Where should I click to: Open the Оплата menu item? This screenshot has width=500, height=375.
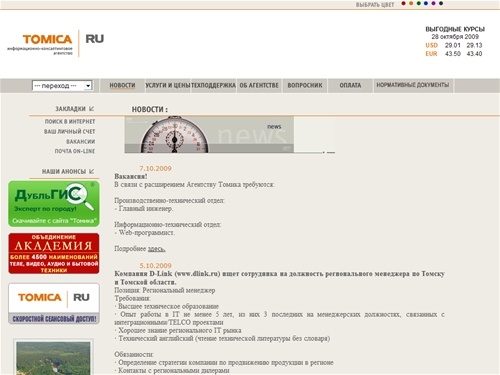tap(350, 85)
